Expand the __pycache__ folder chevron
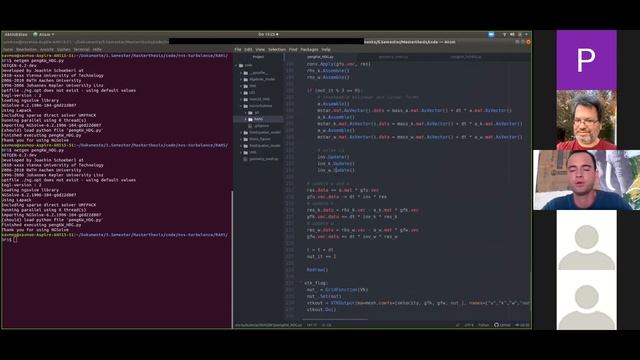 coord(241,72)
